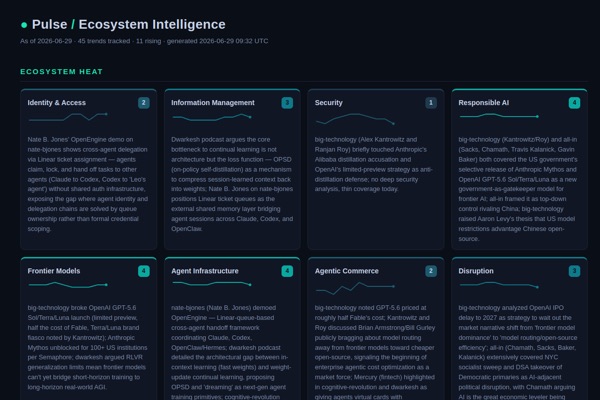The image size is (600, 400).
Task: Click the Information Management count badge
Action: pyautogui.click(x=287, y=103)
